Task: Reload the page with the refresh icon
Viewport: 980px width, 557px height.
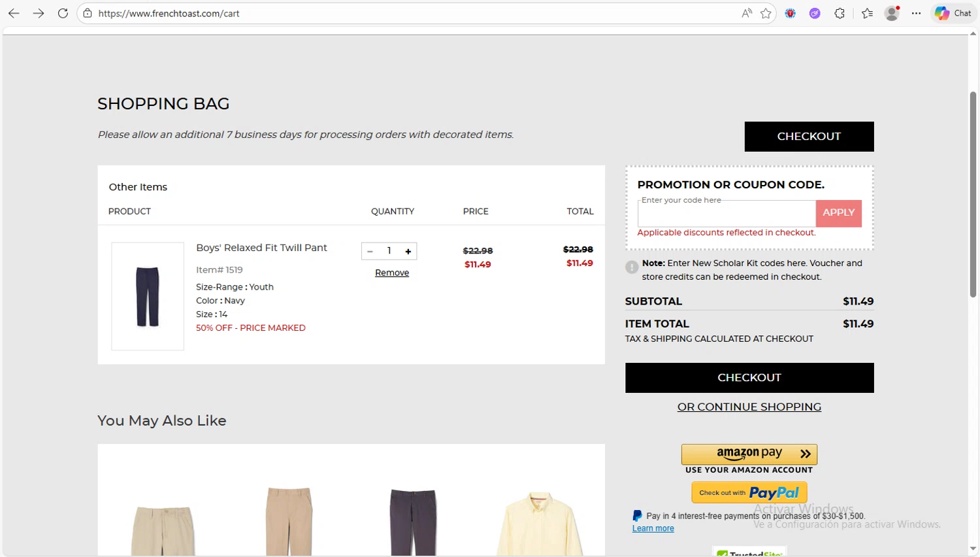Action: click(63, 13)
